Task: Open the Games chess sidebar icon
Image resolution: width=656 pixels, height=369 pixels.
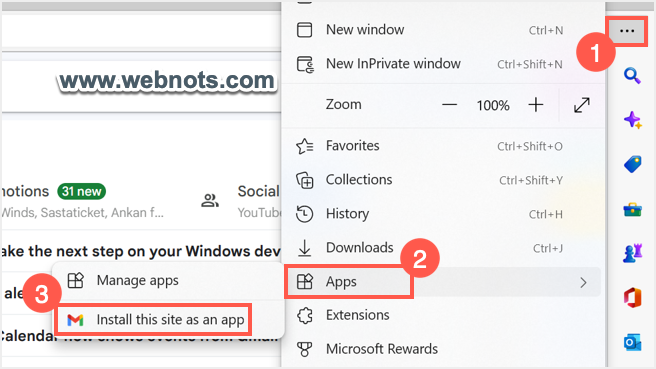Action: click(x=633, y=253)
